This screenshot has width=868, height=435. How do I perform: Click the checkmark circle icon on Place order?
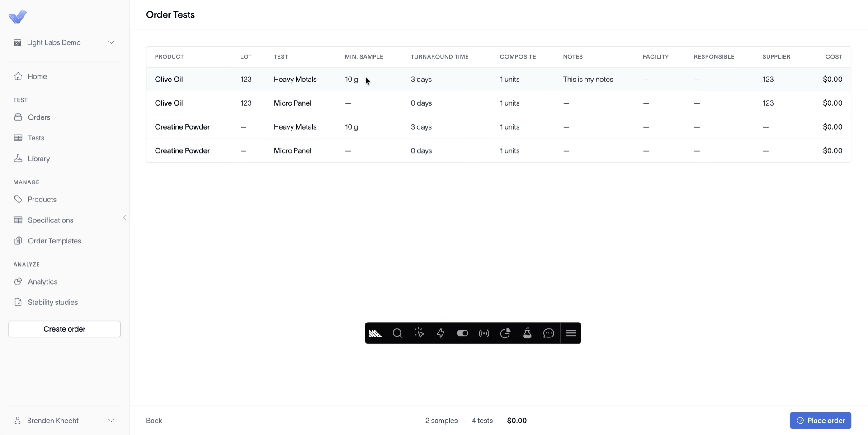click(x=800, y=421)
